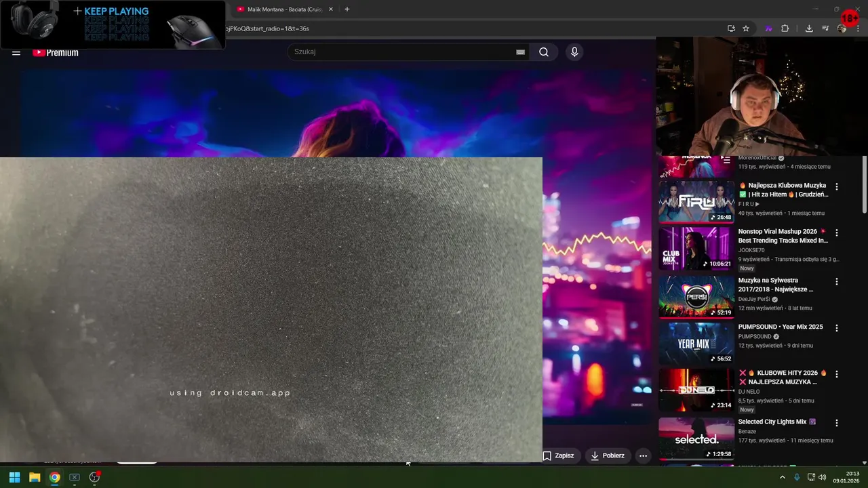Open the round taskbar app with red badge
The height and width of the screenshot is (488, 868).
[x=94, y=477]
